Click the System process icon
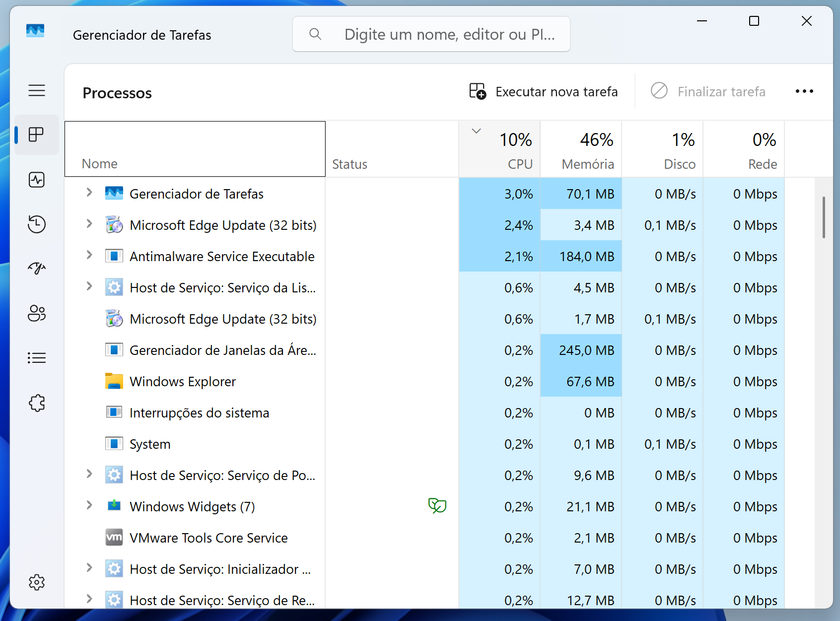The image size is (840, 621). coord(114,443)
